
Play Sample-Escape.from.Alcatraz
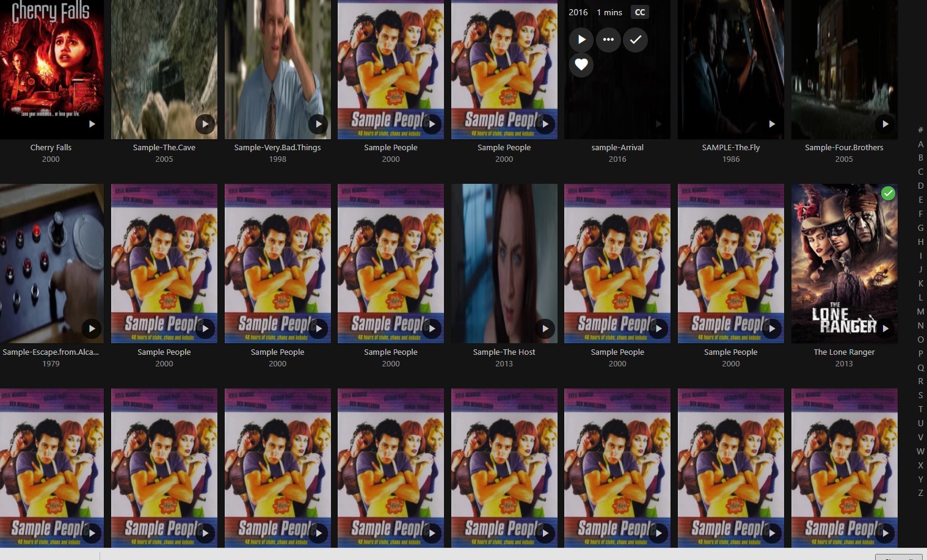[92, 328]
